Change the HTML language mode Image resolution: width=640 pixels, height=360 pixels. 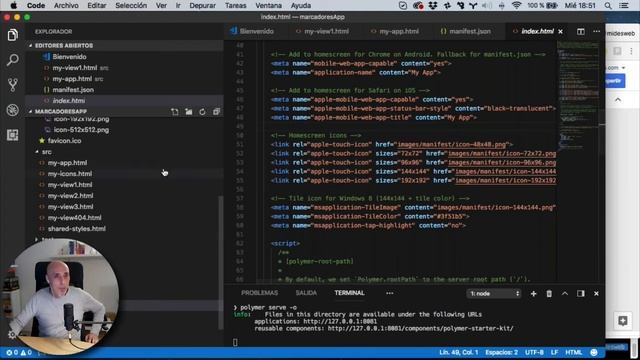[573, 352]
